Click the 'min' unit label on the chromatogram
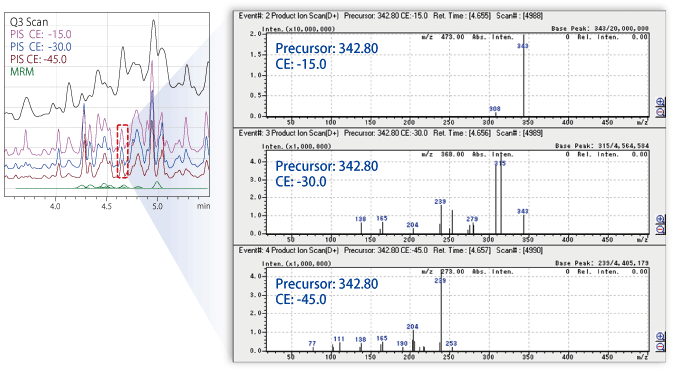Image resolution: width=675 pixels, height=370 pixels. pos(204,206)
